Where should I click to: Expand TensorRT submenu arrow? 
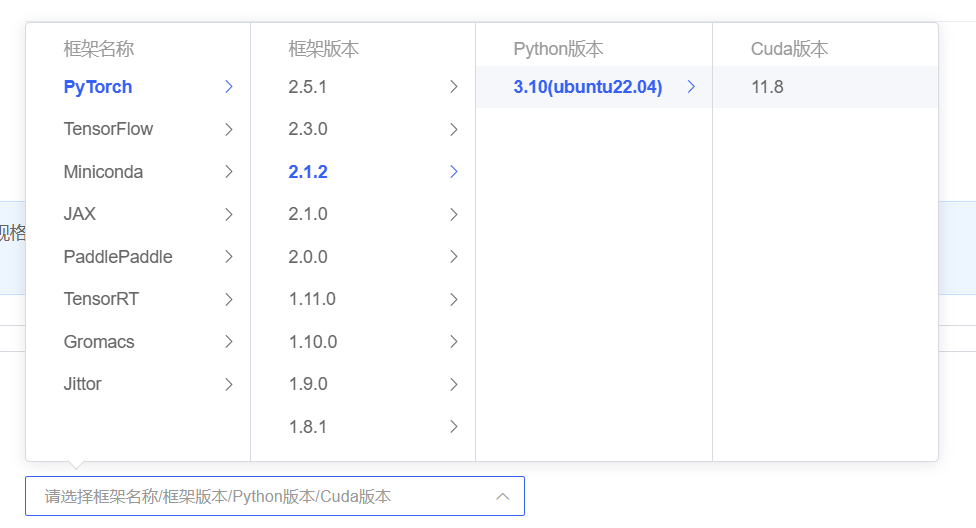click(229, 299)
